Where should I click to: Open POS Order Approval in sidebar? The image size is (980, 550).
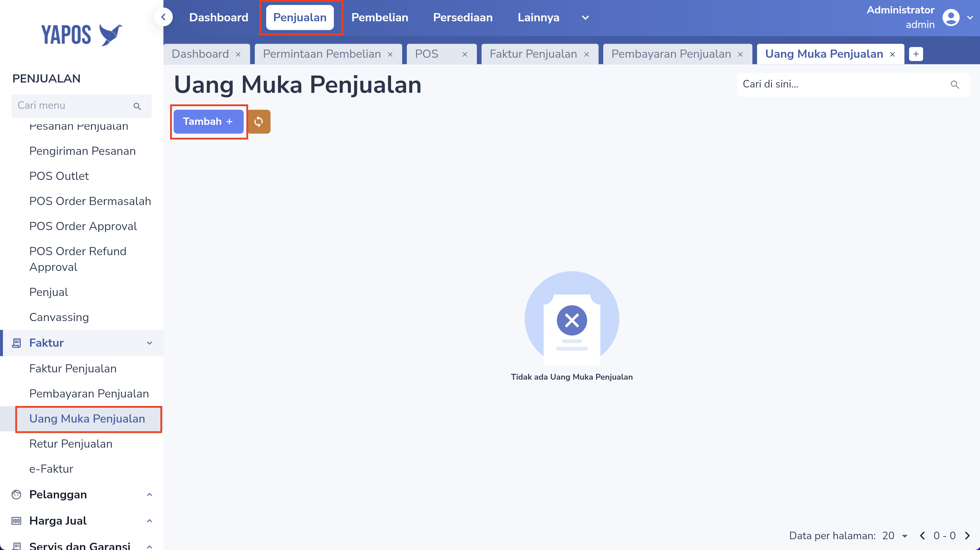[x=83, y=226]
